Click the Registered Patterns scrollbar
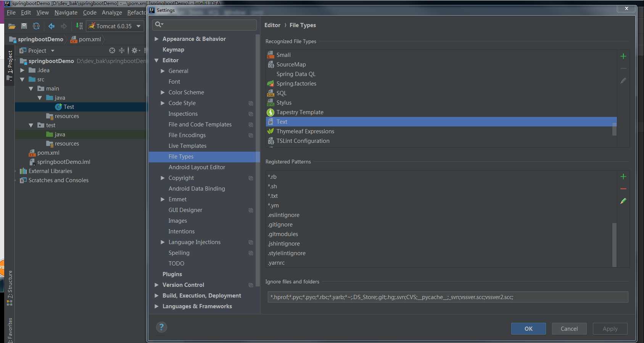The height and width of the screenshot is (343, 644). [614, 245]
